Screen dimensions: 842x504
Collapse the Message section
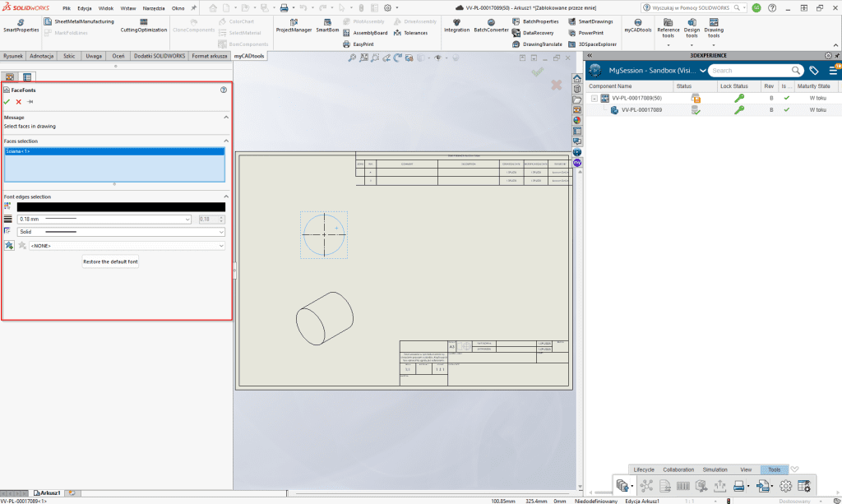tap(226, 117)
